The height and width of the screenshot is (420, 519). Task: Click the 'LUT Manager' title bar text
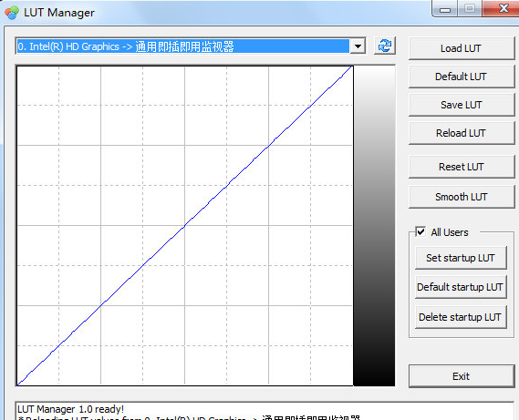click(59, 13)
